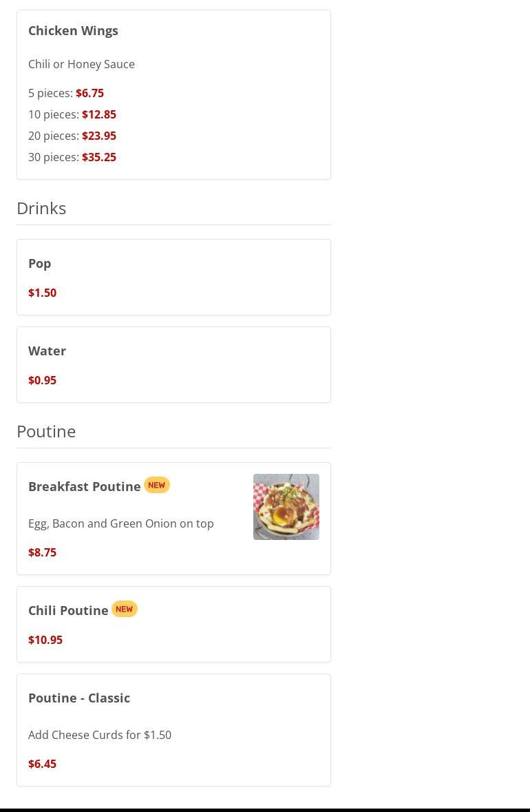
Task: Open the Chili Poutine item title
Action: 68,610
